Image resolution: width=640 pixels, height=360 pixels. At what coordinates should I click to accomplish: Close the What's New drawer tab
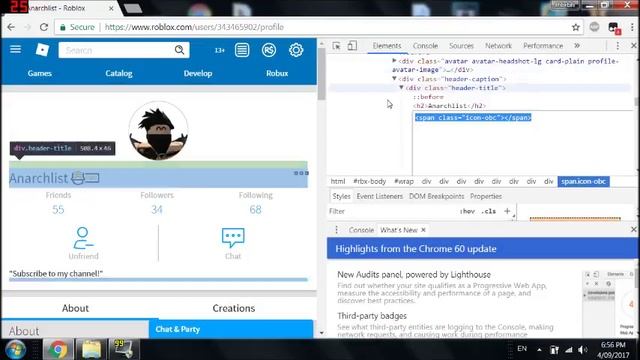[x=423, y=230]
